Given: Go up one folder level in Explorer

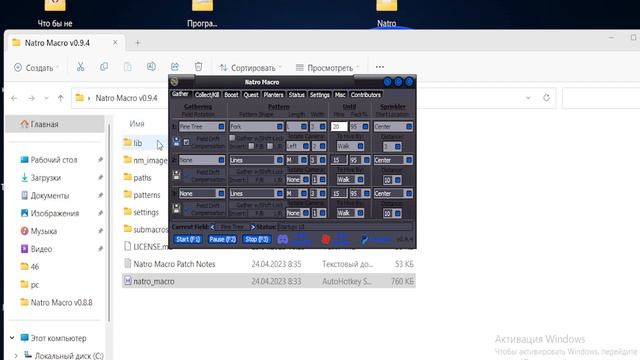Looking at the screenshot, I should coord(60,98).
